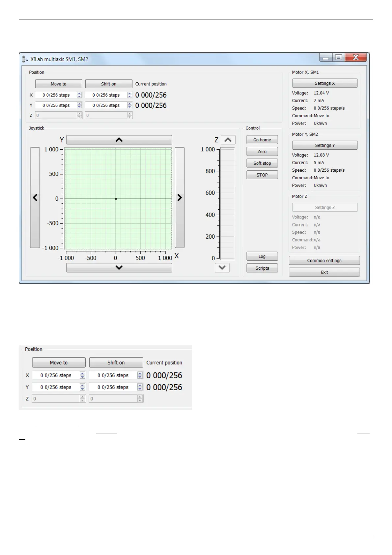Open the Log window
The width and height of the screenshot is (392, 555).
[262, 256]
